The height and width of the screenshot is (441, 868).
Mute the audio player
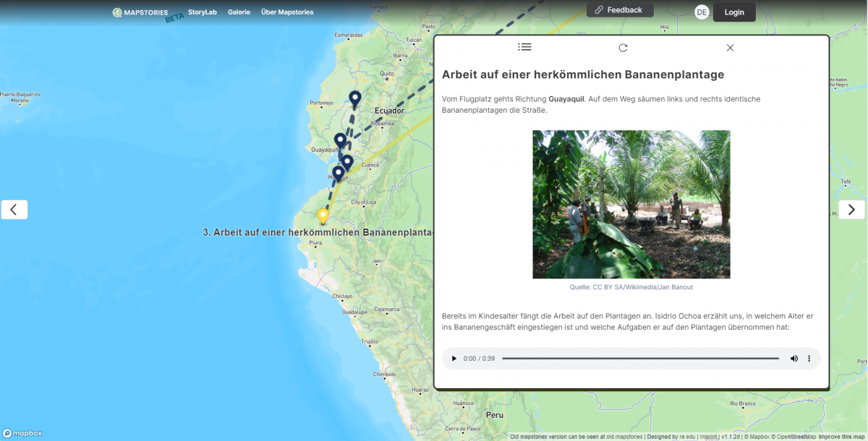point(793,359)
